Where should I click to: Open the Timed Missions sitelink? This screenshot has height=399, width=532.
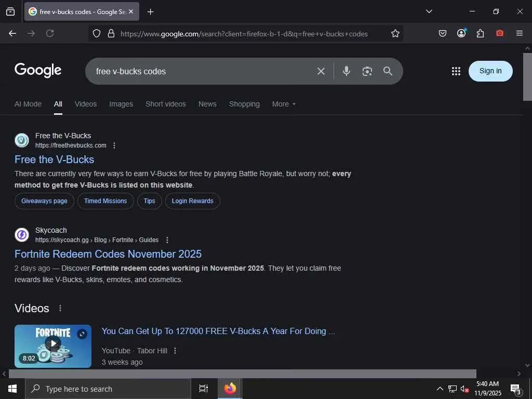pyautogui.click(x=105, y=201)
